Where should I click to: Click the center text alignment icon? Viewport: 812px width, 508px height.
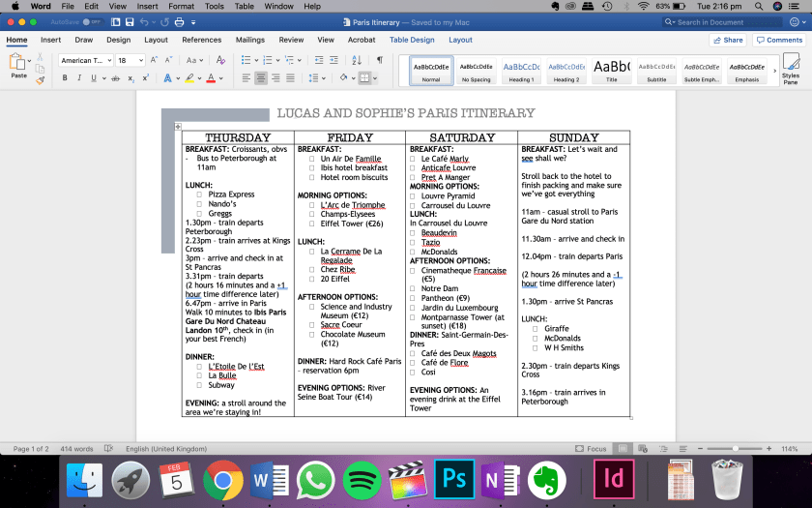click(x=261, y=78)
